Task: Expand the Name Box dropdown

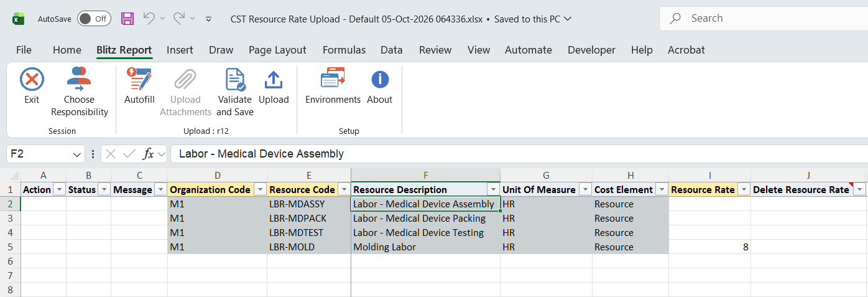Action: point(77,154)
